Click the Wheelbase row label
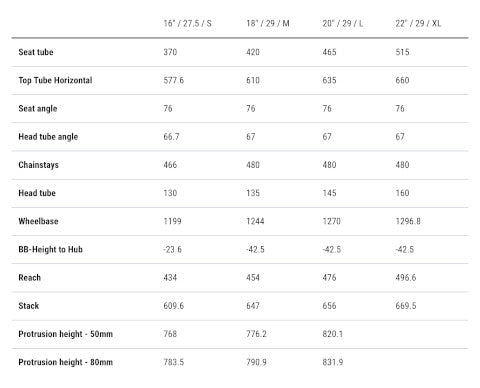This screenshot has height=388, width=480. pos(38,221)
